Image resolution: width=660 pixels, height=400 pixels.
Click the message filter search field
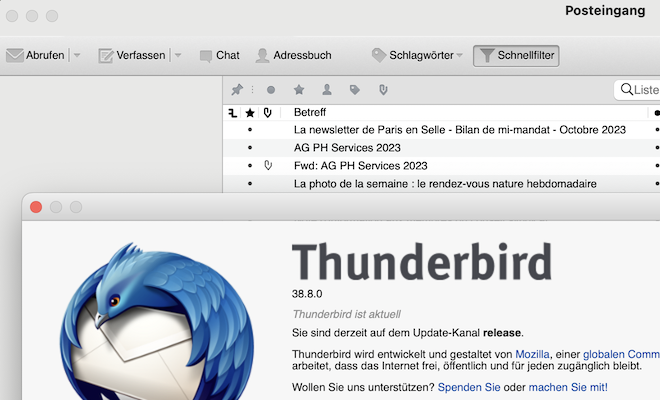[642, 90]
